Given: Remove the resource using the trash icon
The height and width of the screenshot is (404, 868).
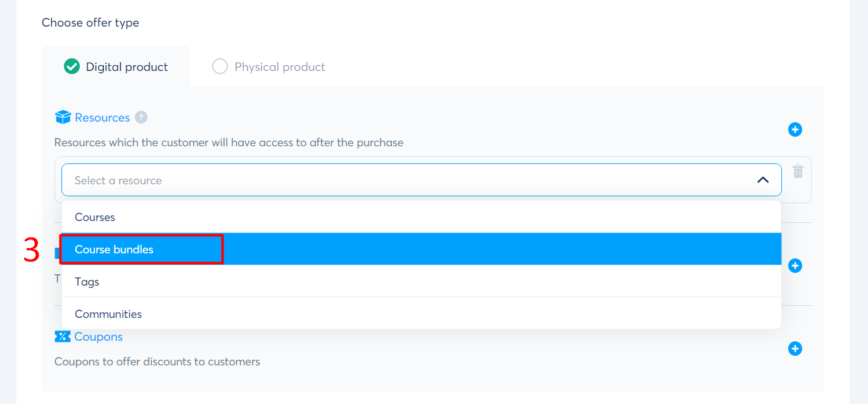Looking at the screenshot, I should (798, 171).
